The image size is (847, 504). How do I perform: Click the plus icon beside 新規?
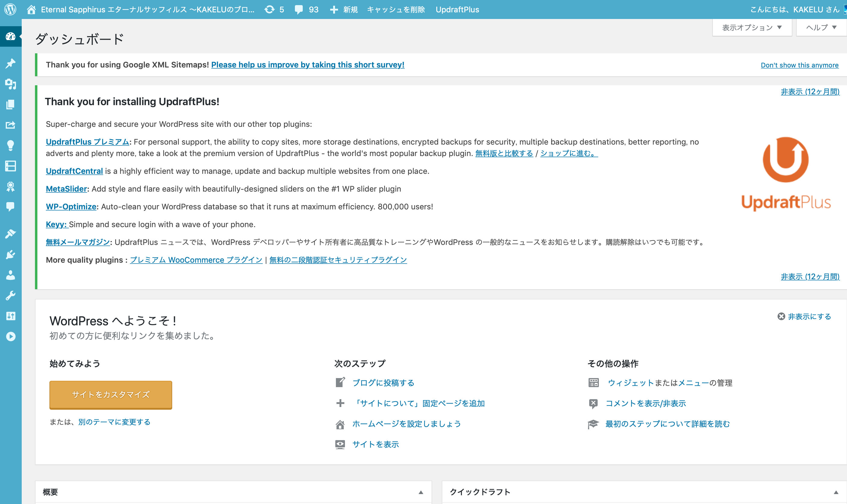[x=334, y=10]
